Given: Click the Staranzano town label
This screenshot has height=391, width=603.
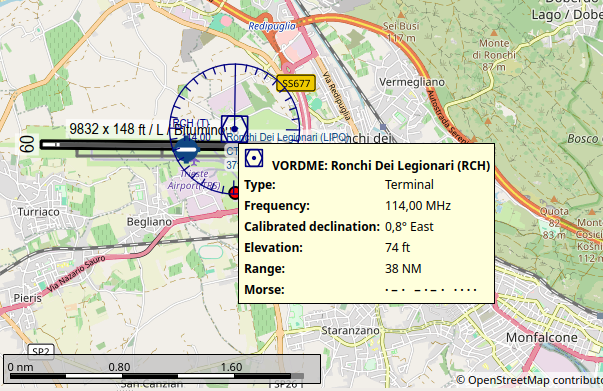Looking at the screenshot, I should [x=350, y=331].
